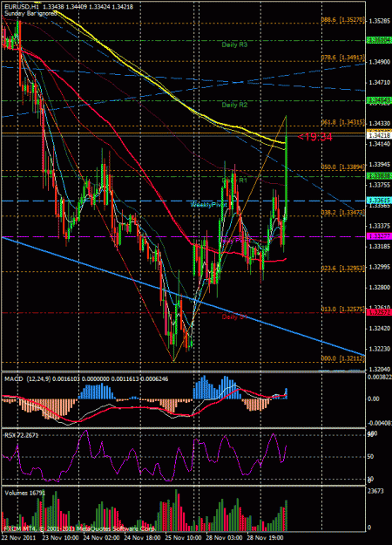Click the Daily R2 pivot label
392x545 pixels.
pyautogui.click(x=234, y=105)
